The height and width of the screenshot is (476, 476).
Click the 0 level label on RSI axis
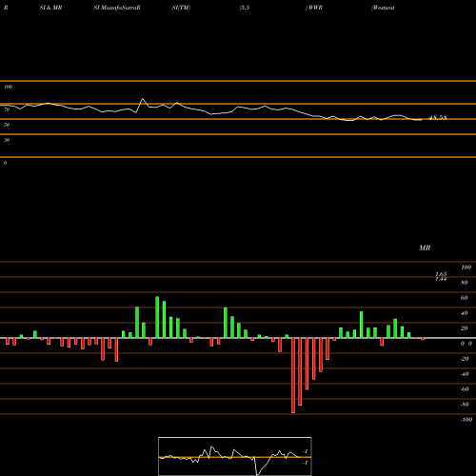coord(5,163)
